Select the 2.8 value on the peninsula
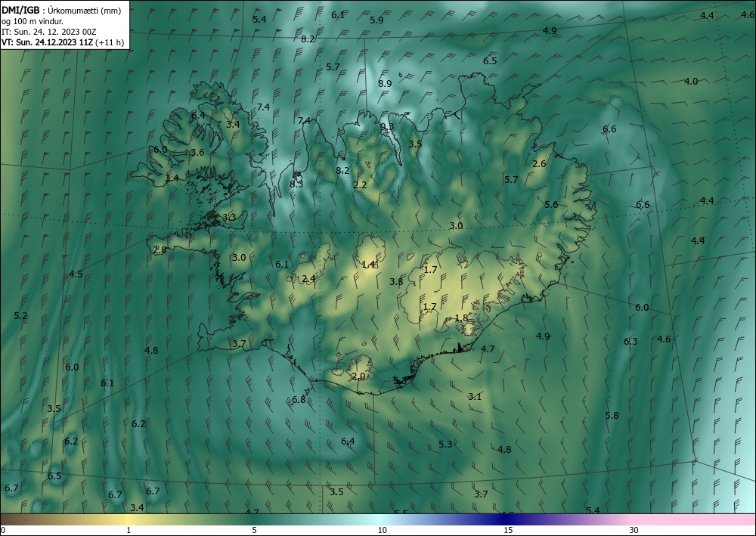This screenshot has width=756, height=536. pyautogui.click(x=160, y=250)
